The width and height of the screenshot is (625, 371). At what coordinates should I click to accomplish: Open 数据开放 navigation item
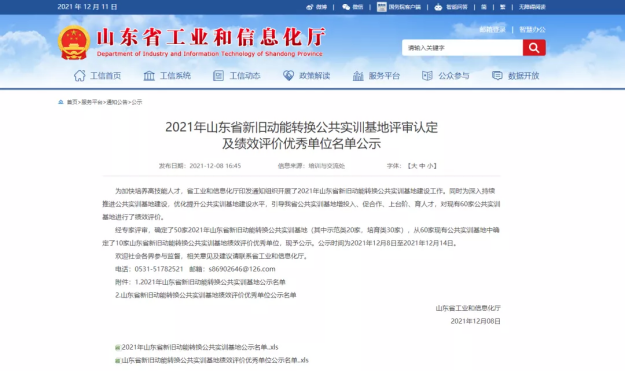515,75
